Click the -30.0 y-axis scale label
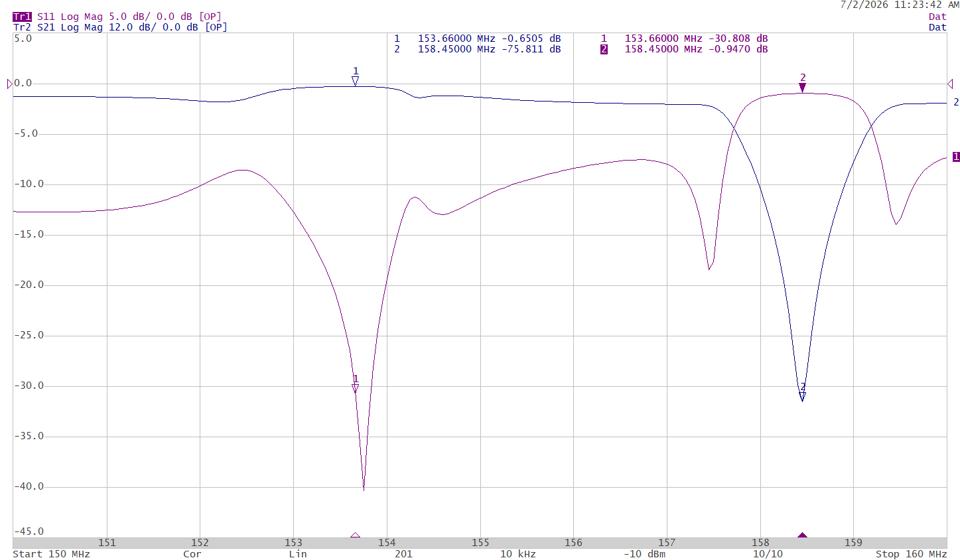 coord(29,386)
